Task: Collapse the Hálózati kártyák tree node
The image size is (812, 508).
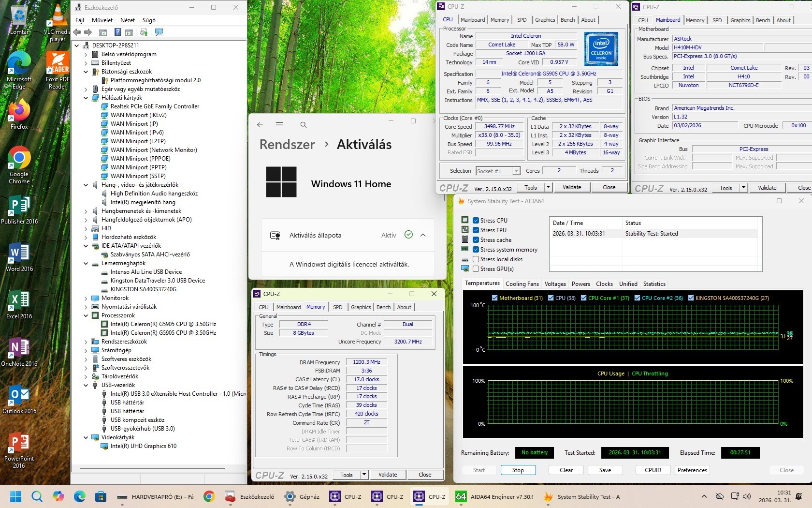Action: tap(86, 98)
